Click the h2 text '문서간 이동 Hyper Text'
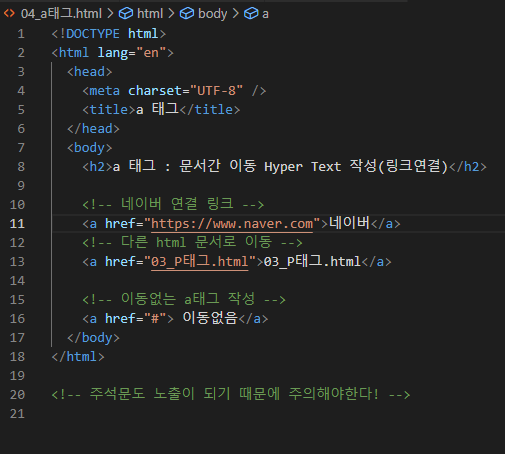The width and height of the screenshot is (505, 454). coord(260,166)
